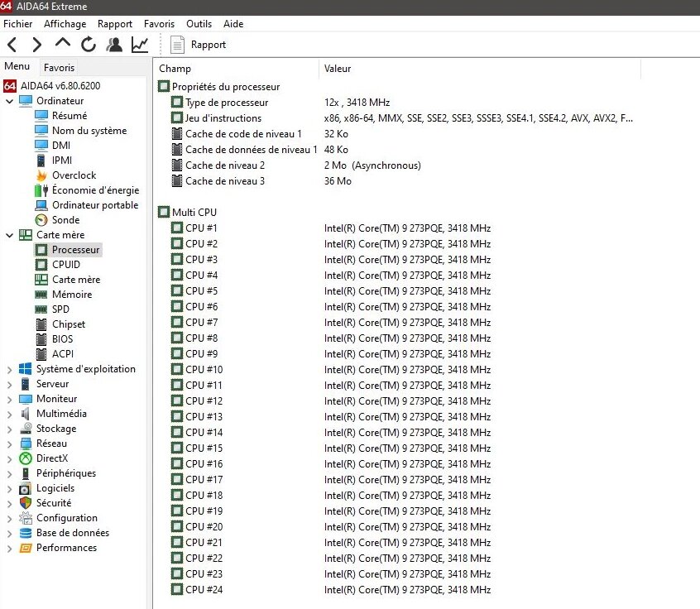This screenshot has width=700, height=609.
Task: Refresh the page with the Refresh icon
Action: [x=89, y=44]
